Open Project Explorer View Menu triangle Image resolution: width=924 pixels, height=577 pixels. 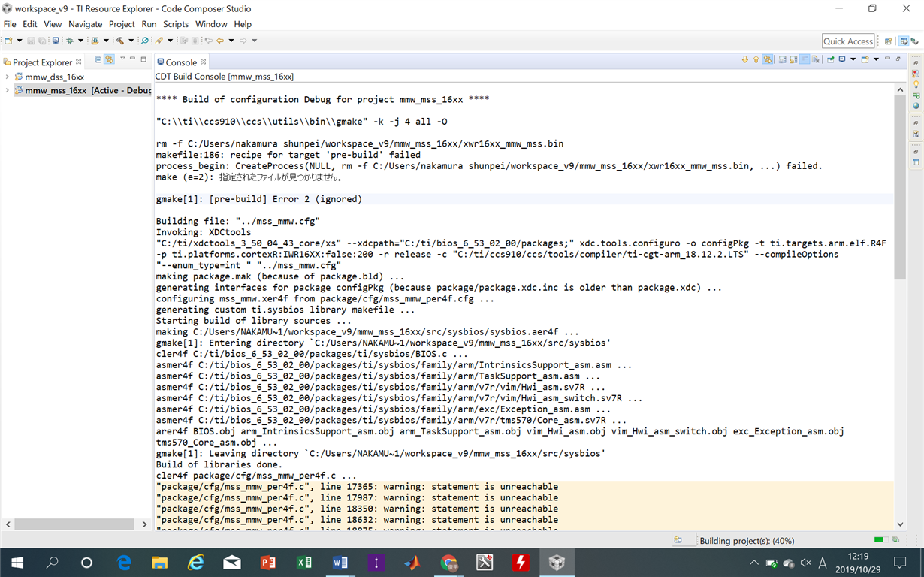[x=122, y=59]
